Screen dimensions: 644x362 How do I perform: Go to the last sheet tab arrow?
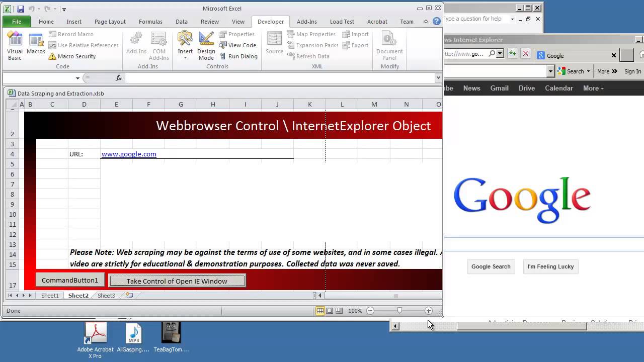coord(31,296)
